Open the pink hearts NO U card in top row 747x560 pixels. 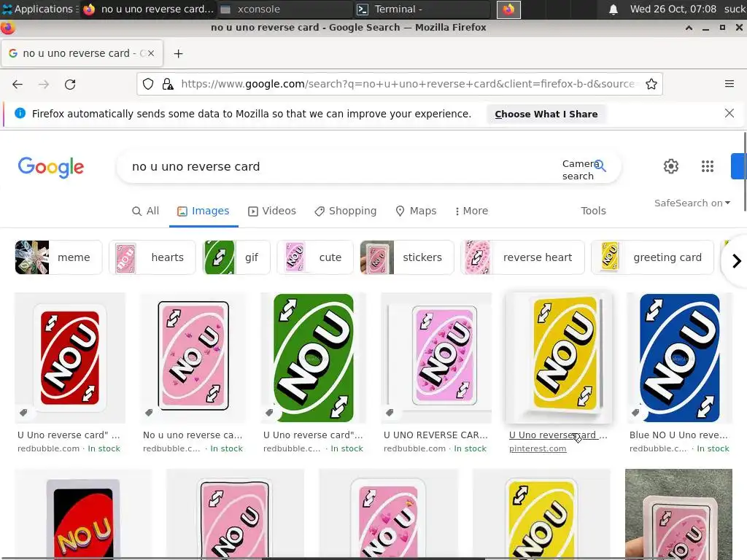click(193, 358)
